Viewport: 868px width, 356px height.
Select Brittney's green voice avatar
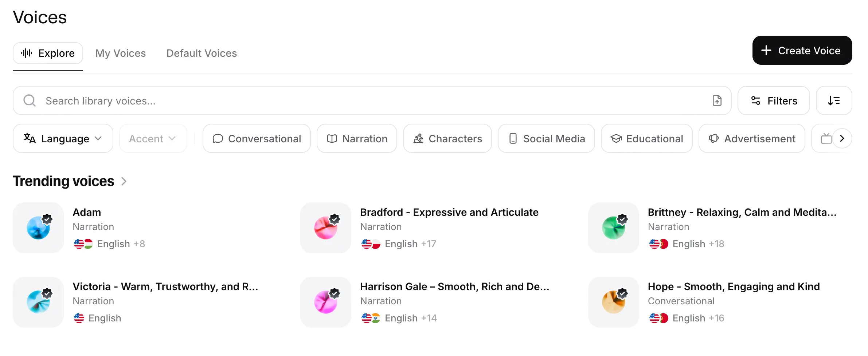(x=613, y=228)
